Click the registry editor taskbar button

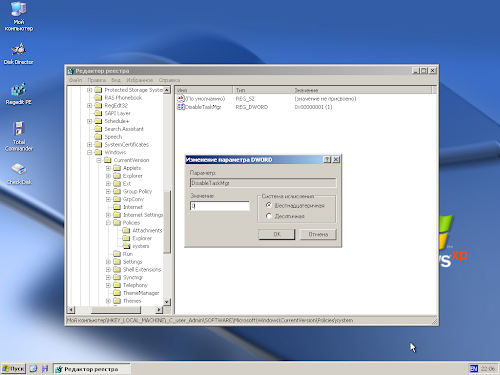tap(92, 369)
